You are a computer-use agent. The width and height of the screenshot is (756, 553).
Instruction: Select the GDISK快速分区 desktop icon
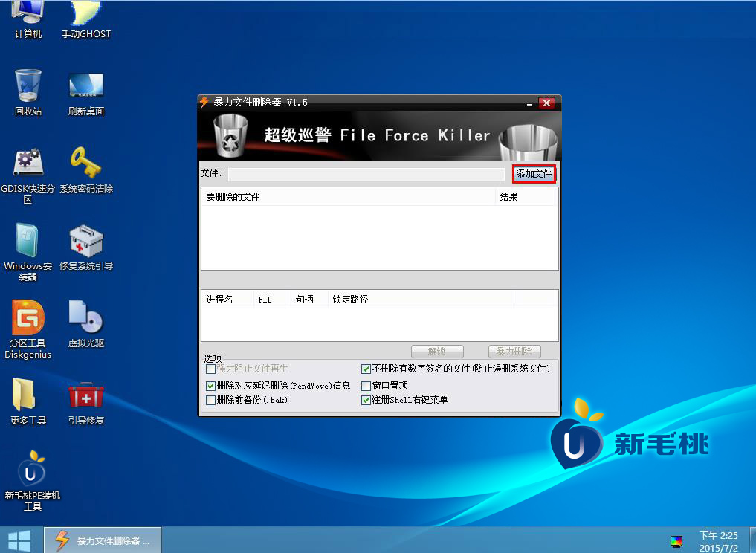click(x=28, y=175)
